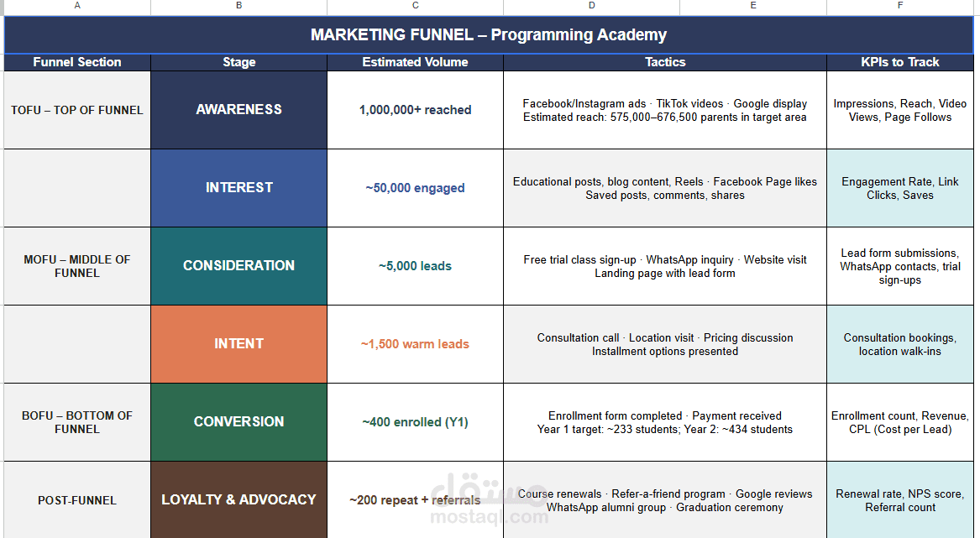This screenshot has width=980, height=538.
Task: Select the 'Engagement Rate, Link Clicks, Saves' cell
Action: click(900, 188)
